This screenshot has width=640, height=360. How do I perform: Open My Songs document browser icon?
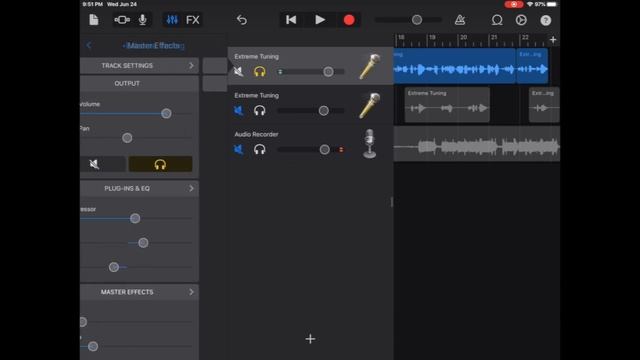click(93, 20)
